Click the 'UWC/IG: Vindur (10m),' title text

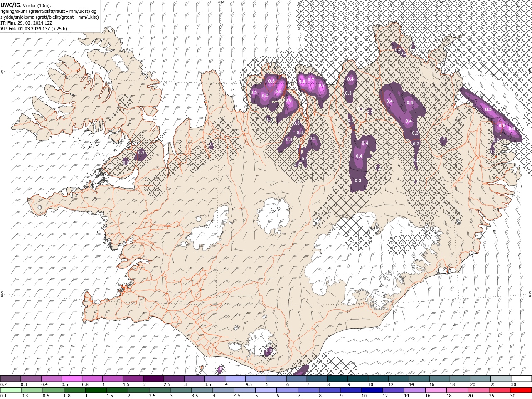pyautogui.click(x=25, y=5)
